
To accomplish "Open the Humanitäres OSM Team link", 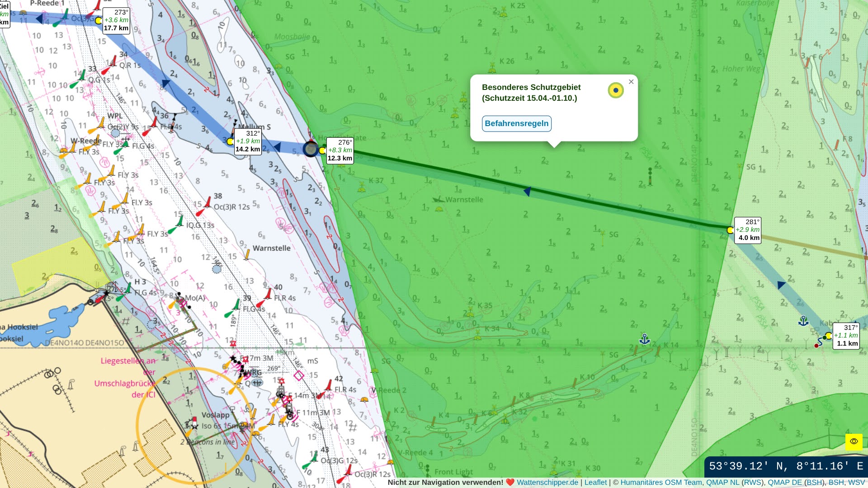I will [661, 482].
